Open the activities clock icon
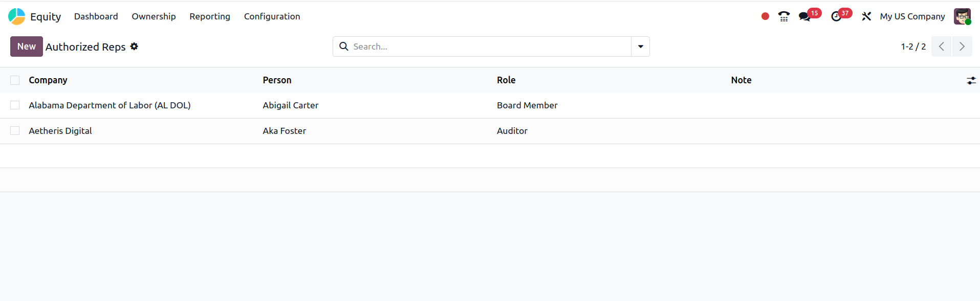Screen dimensions: 980x301 (836, 16)
